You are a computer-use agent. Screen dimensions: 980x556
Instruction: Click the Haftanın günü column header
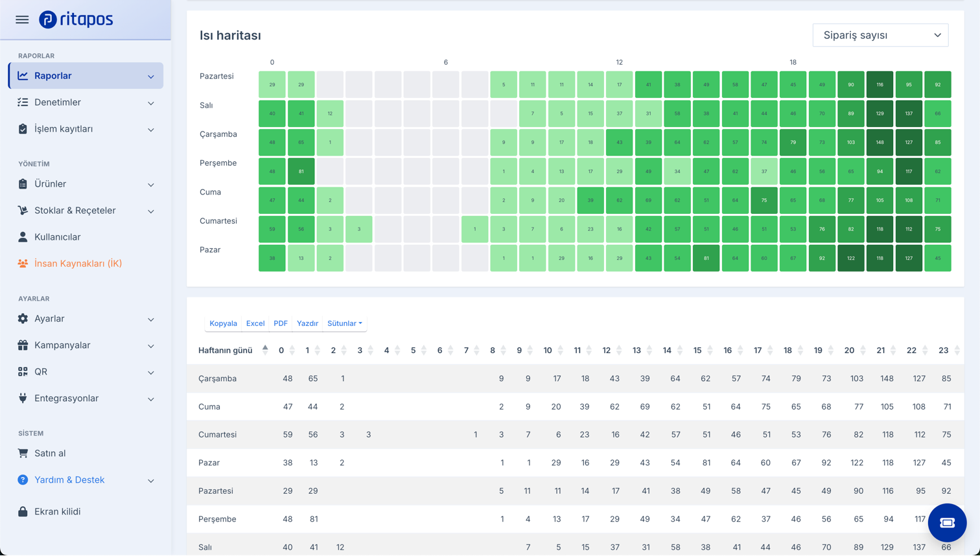[x=225, y=351]
